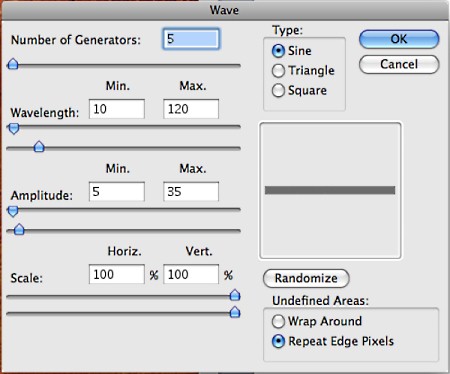Click the Type label text

pos(288,30)
